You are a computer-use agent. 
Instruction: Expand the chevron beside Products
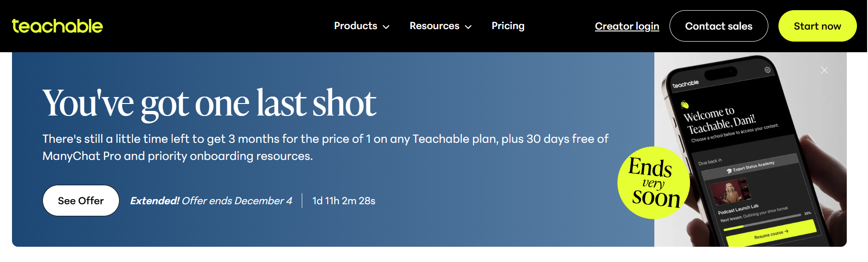point(386,27)
